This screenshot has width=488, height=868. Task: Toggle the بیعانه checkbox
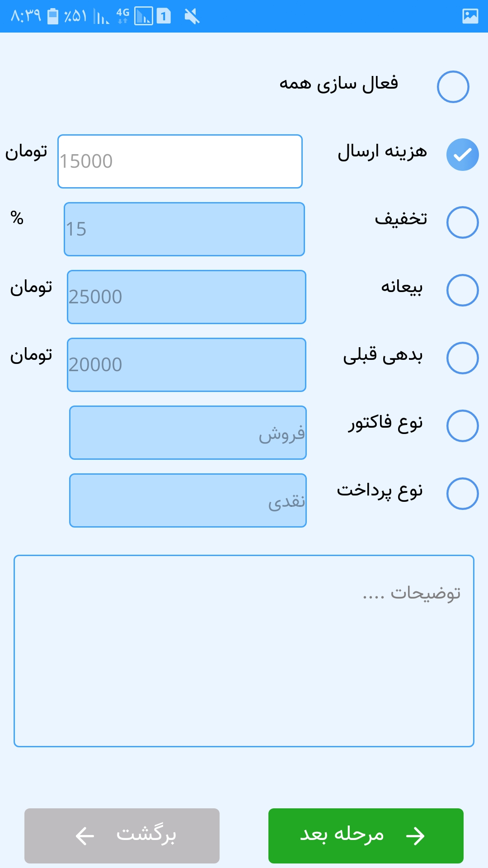[462, 290]
